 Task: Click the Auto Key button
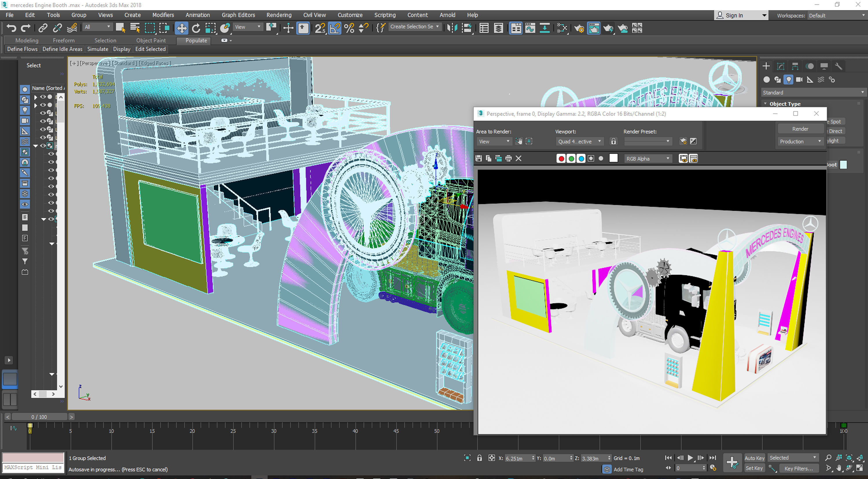click(755, 458)
